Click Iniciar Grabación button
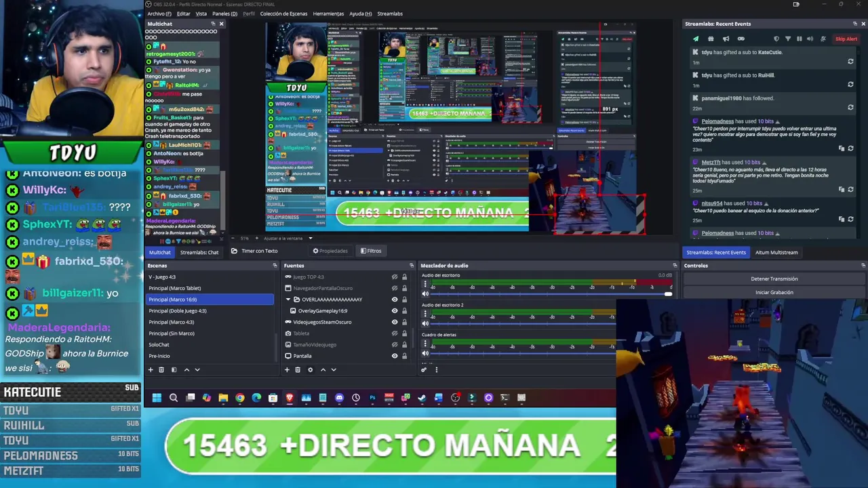 pos(774,292)
